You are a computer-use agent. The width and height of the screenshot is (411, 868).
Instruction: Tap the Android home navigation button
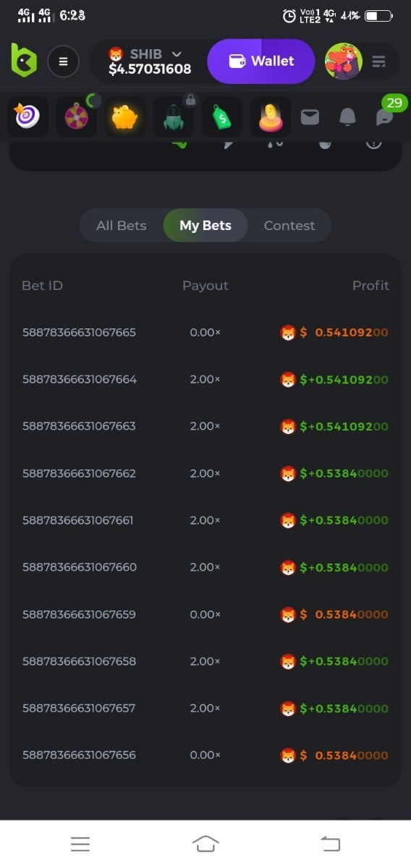(x=205, y=843)
